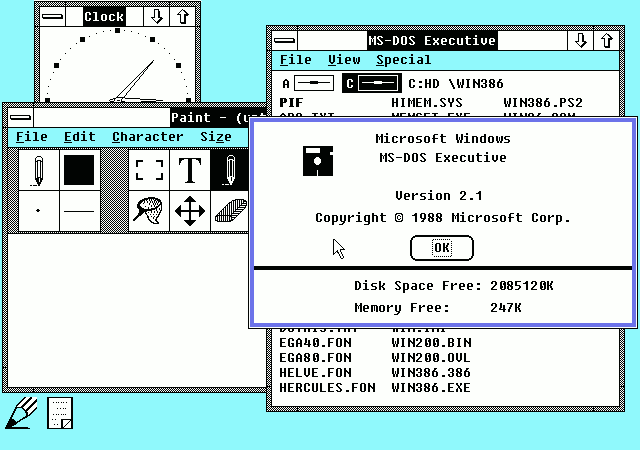Choose the four-arrow scroll tool

(190, 211)
